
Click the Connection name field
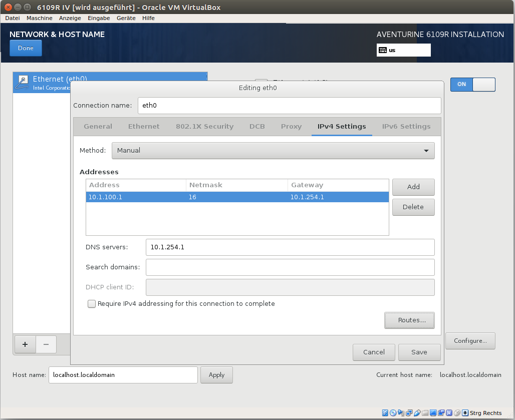[x=290, y=106]
